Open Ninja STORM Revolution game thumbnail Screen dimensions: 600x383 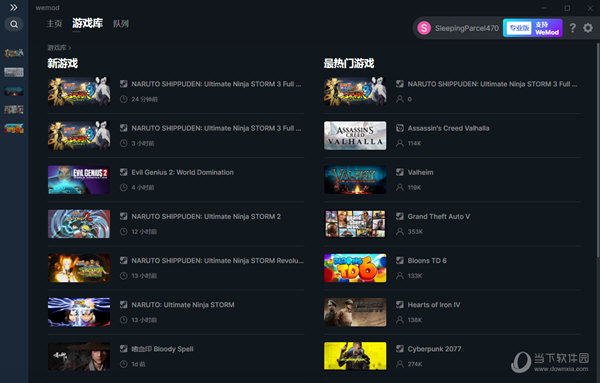pos(79,268)
